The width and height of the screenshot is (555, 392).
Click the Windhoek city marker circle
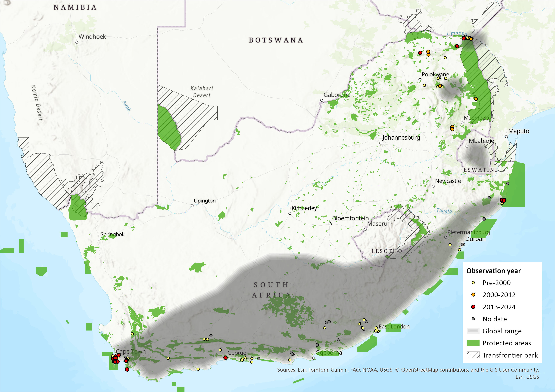pos(77,42)
